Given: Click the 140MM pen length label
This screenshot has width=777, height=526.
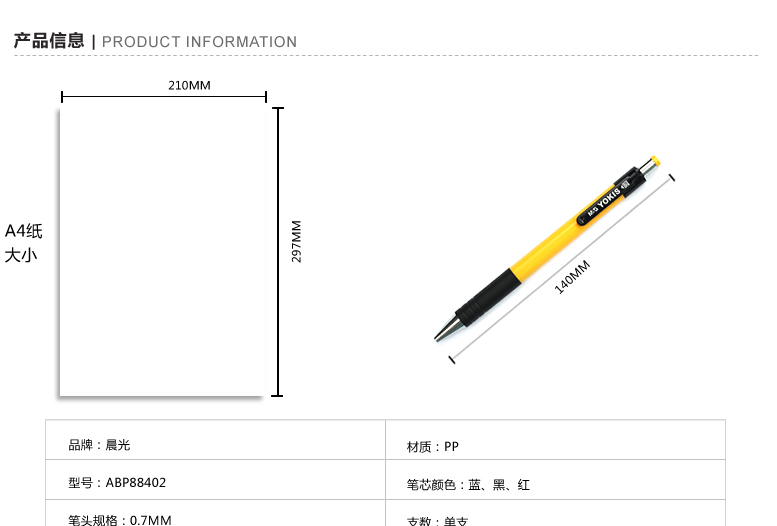Looking at the screenshot, I should (572, 277).
